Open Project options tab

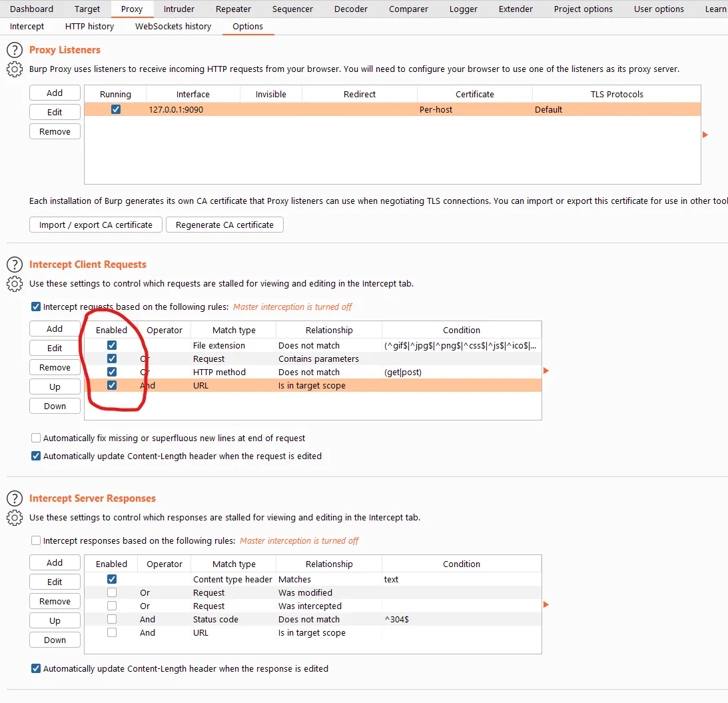(583, 9)
